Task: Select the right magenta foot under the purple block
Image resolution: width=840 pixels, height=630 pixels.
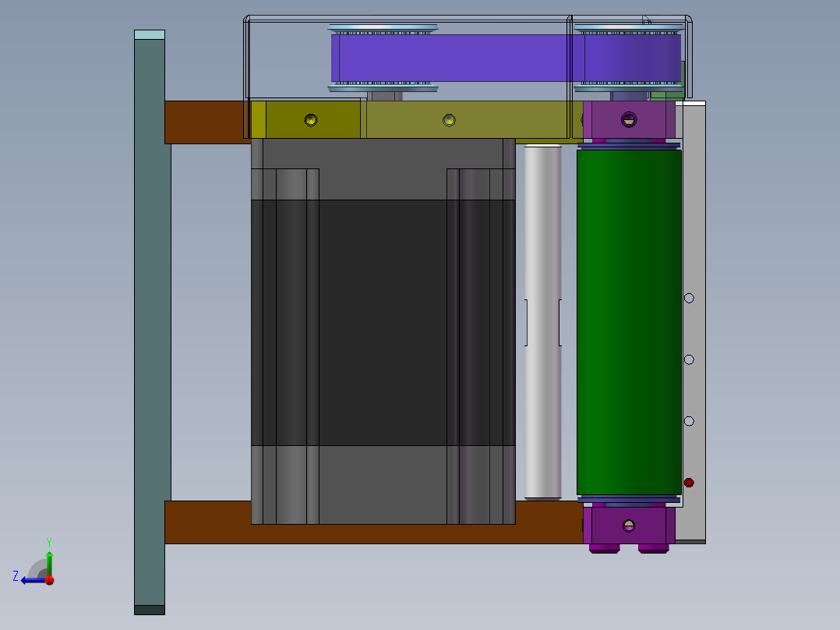Action: click(x=654, y=548)
